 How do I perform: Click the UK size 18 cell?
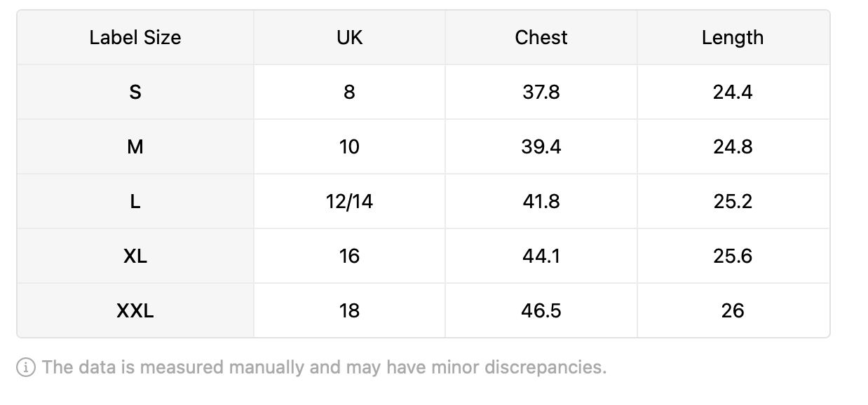pyautogui.click(x=349, y=310)
